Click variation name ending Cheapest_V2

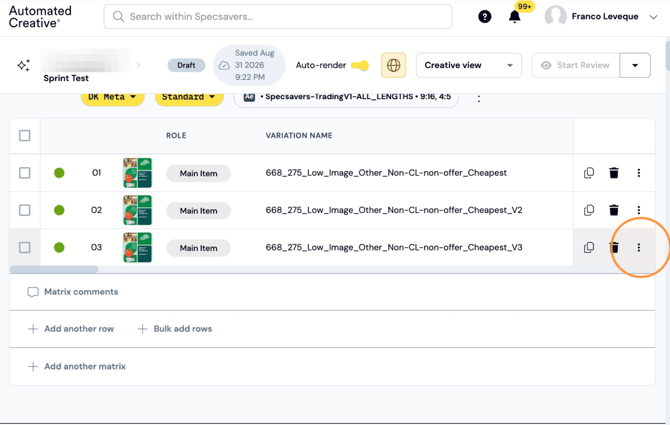tap(394, 210)
